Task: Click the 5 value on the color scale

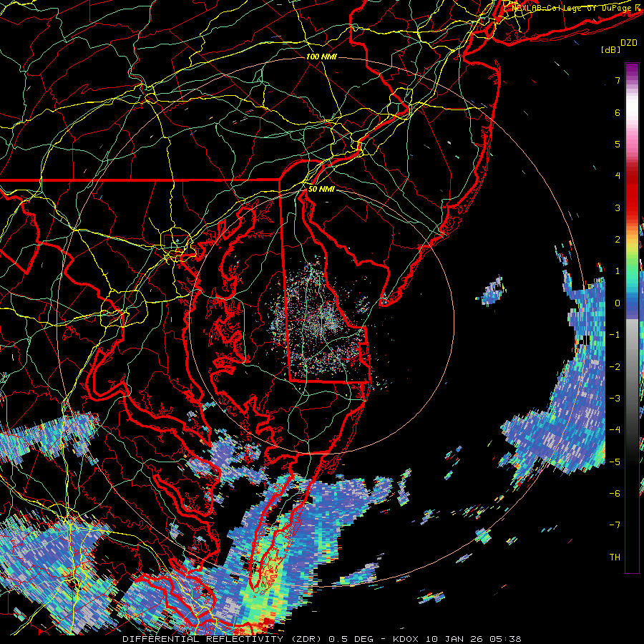Action: coord(618,144)
